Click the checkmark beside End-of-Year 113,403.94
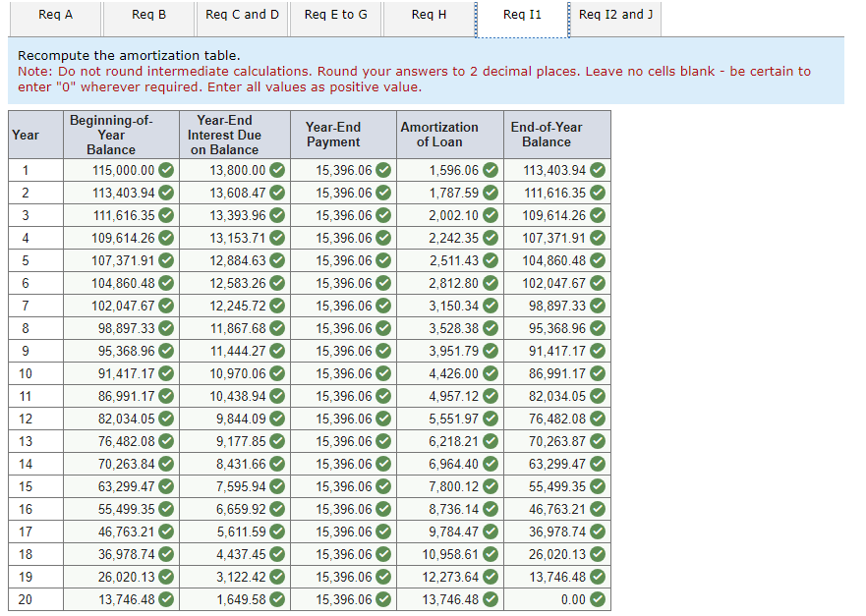 pos(598,170)
